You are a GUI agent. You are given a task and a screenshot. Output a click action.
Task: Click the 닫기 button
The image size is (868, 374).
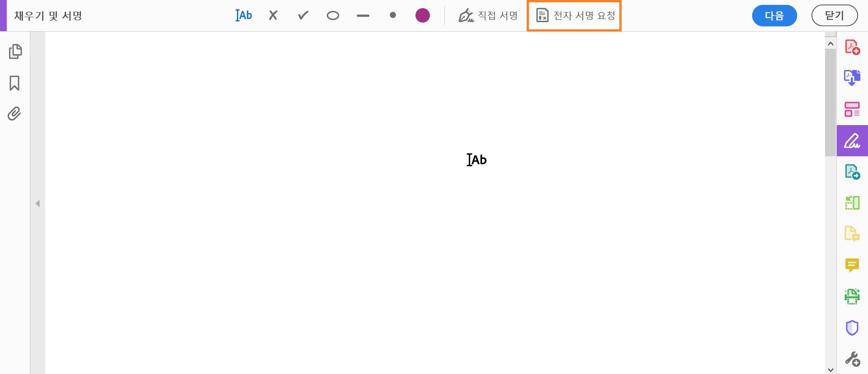pyautogui.click(x=834, y=16)
